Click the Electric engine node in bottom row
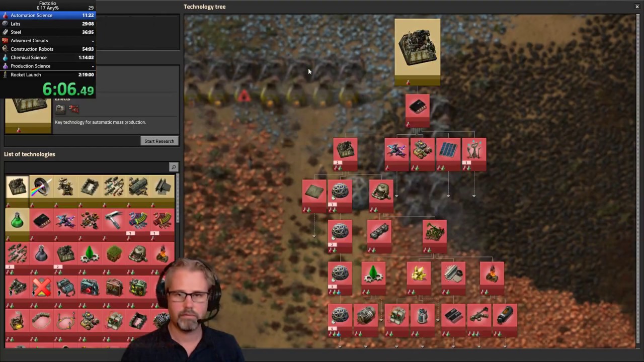Image resolution: width=644 pixels, height=362 pixels. click(x=366, y=320)
